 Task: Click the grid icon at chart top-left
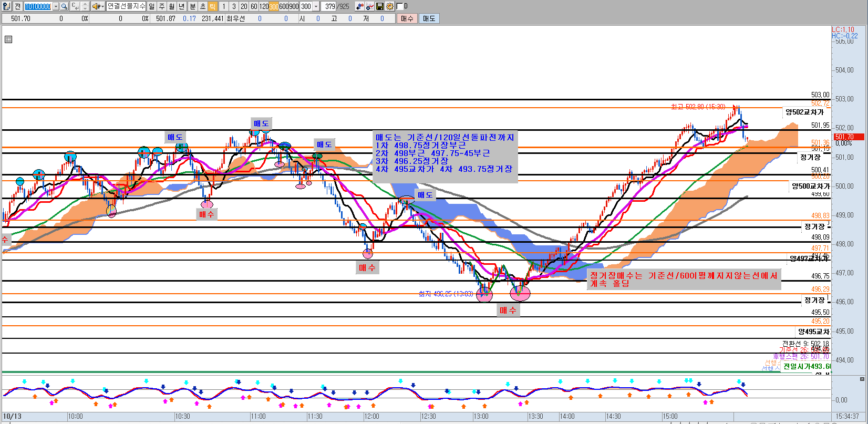[x=8, y=39]
